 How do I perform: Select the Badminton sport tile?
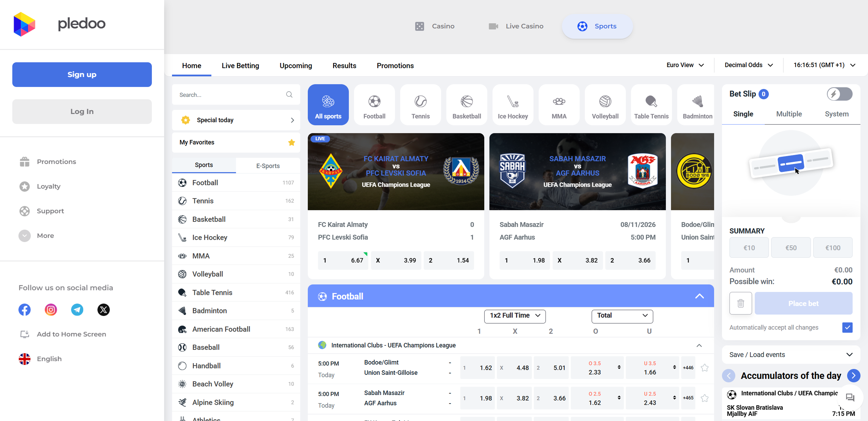(x=696, y=105)
